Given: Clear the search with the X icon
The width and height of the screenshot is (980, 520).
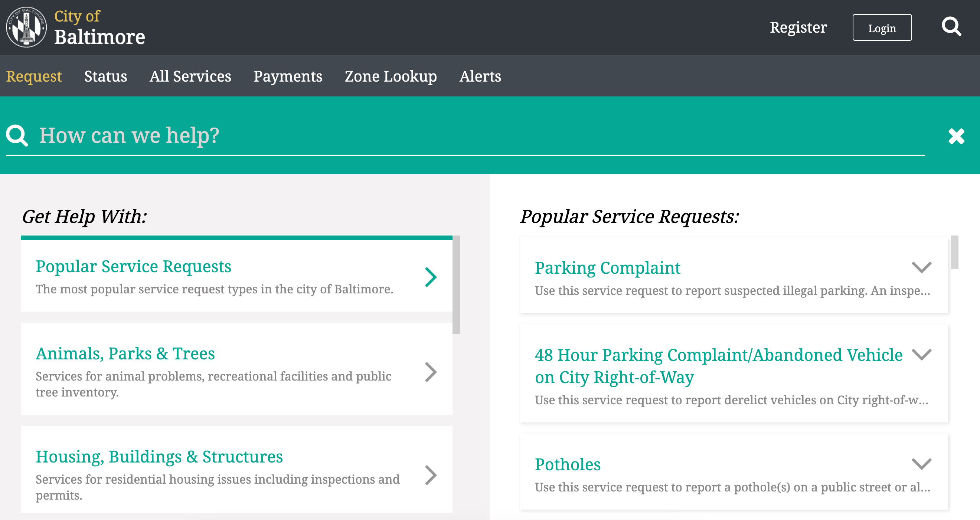Looking at the screenshot, I should coord(956,136).
